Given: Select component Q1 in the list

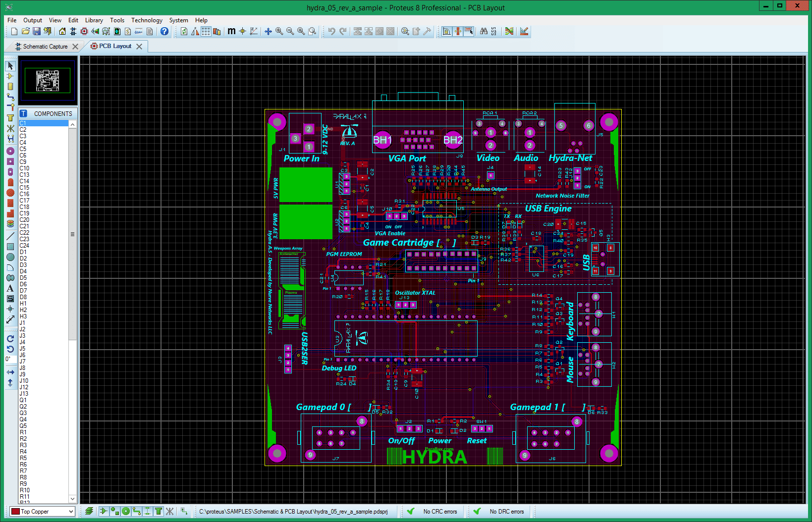Looking at the screenshot, I should point(44,400).
